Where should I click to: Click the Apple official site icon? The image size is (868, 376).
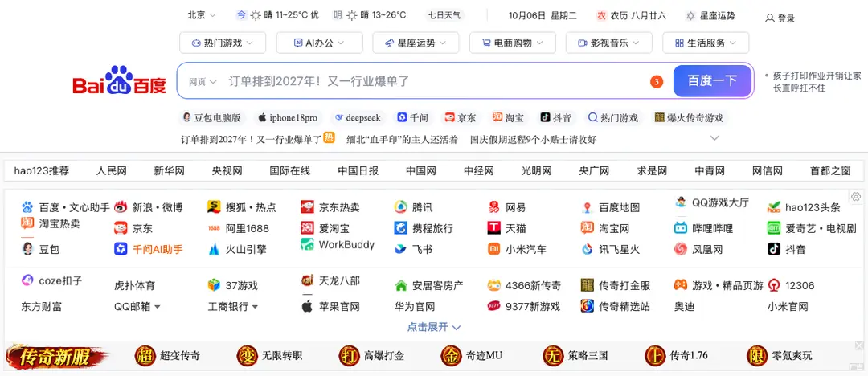pos(307,306)
